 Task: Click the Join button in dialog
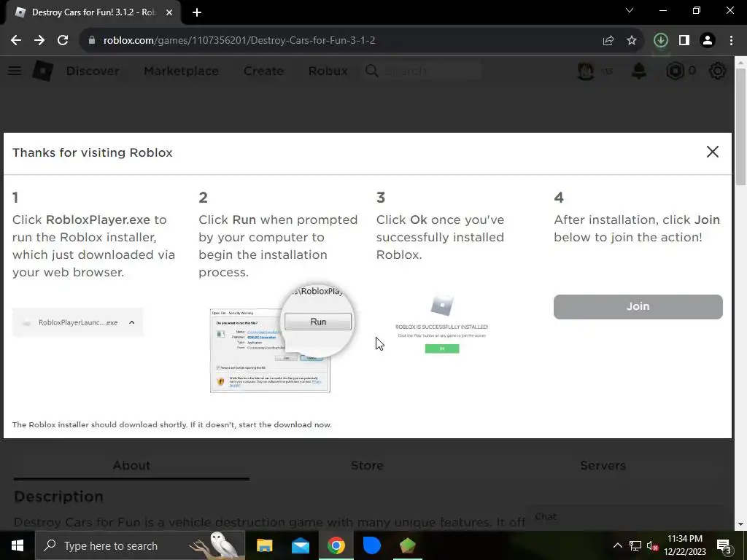[x=638, y=307]
